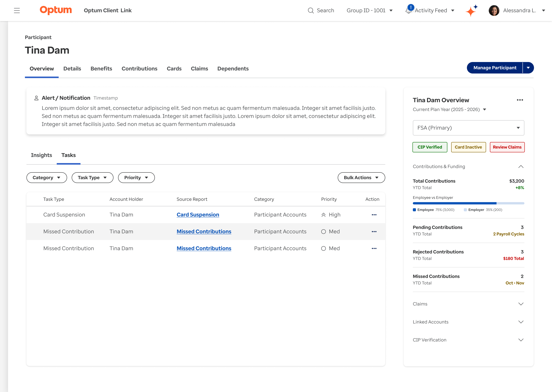Click Alessandra's profile avatar
The width and height of the screenshot is (552, 392).
coord(494,10)
